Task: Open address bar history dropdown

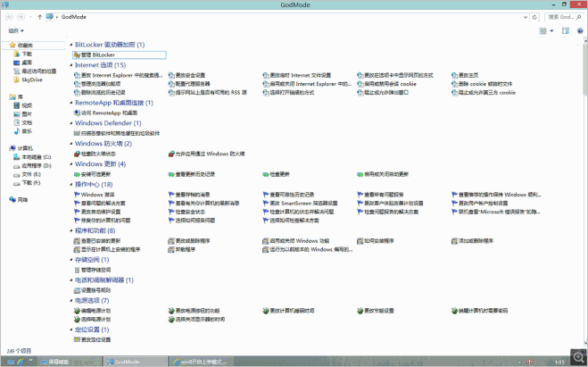Action: pos(525,17)
